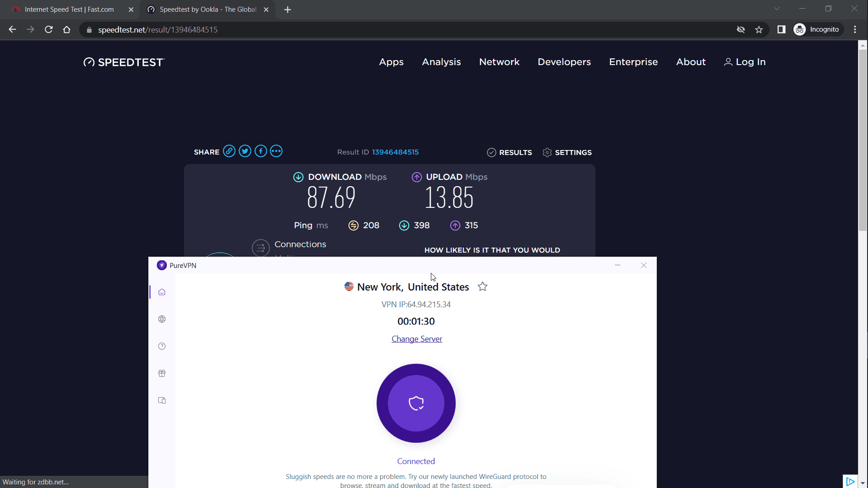The image size is (868, 488).
Task: Click the SPEEDTEST logo
Action: pos(124,62)
